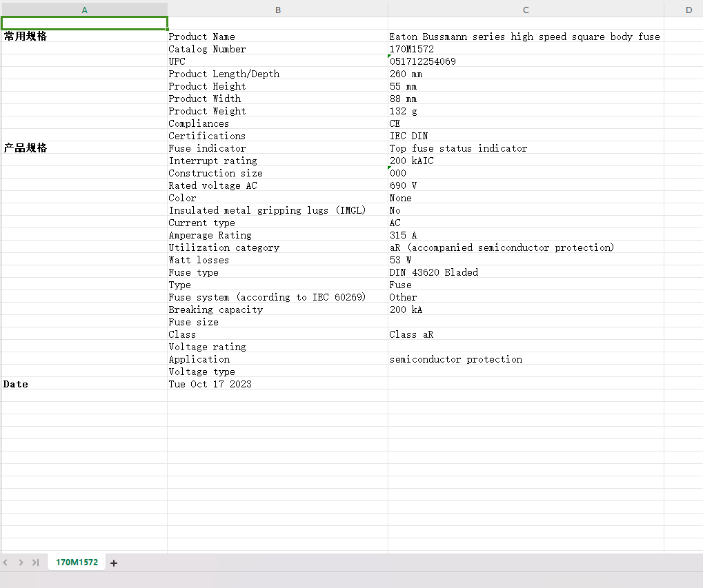Go to next sheet arrow
The height and width of the screenshot is (588, 703).
[21, 562]
